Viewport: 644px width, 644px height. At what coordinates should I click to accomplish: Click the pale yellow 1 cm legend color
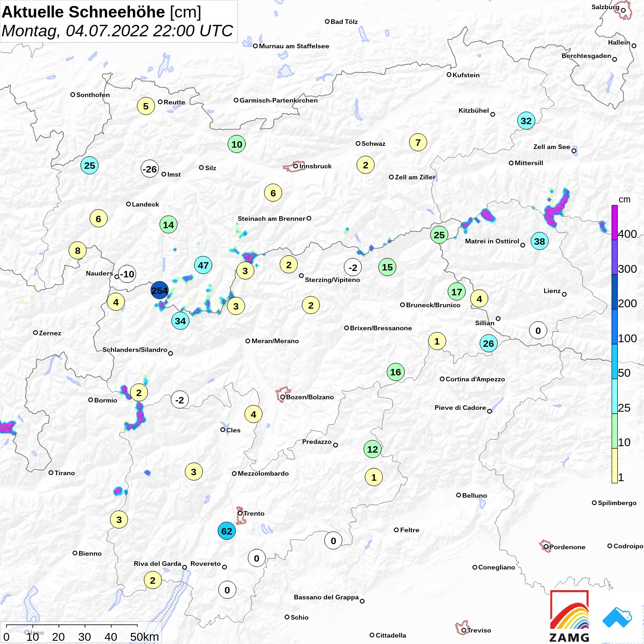615,466
